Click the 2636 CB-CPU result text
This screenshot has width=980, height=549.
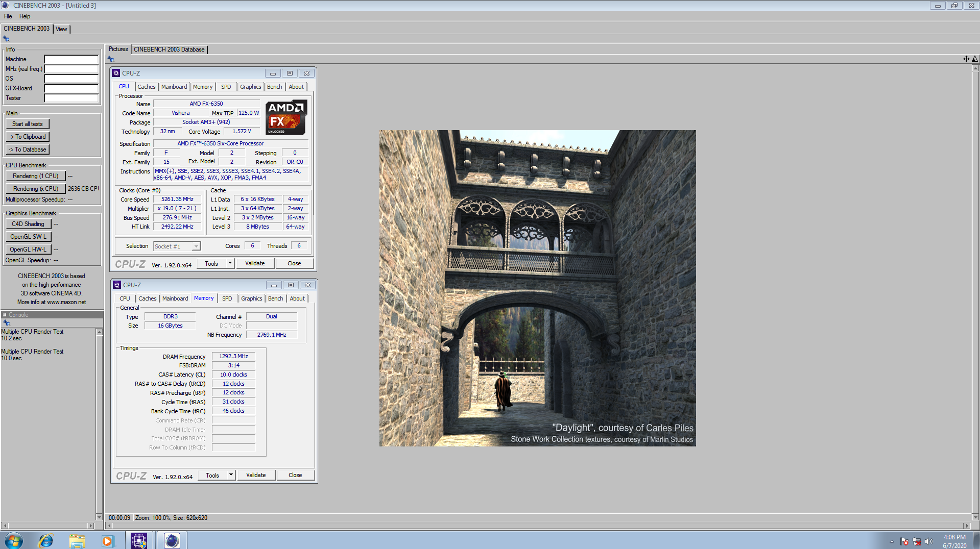pos(83,189)
